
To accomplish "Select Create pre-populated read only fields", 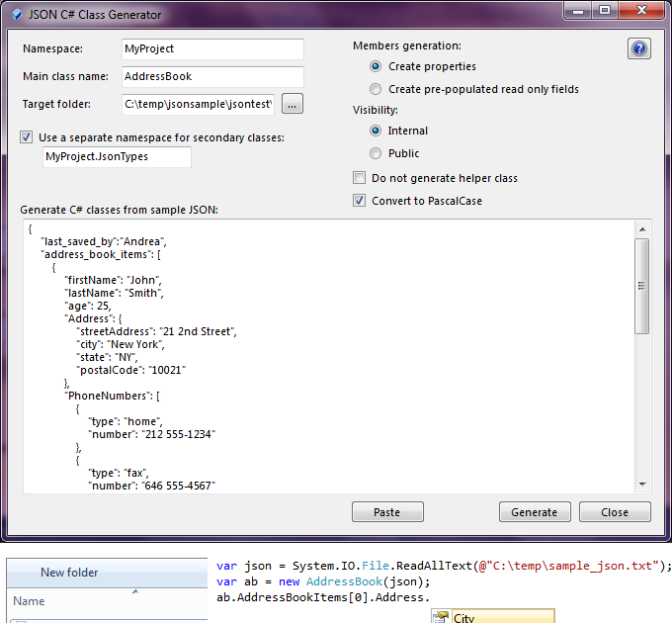I will (376, 89).
